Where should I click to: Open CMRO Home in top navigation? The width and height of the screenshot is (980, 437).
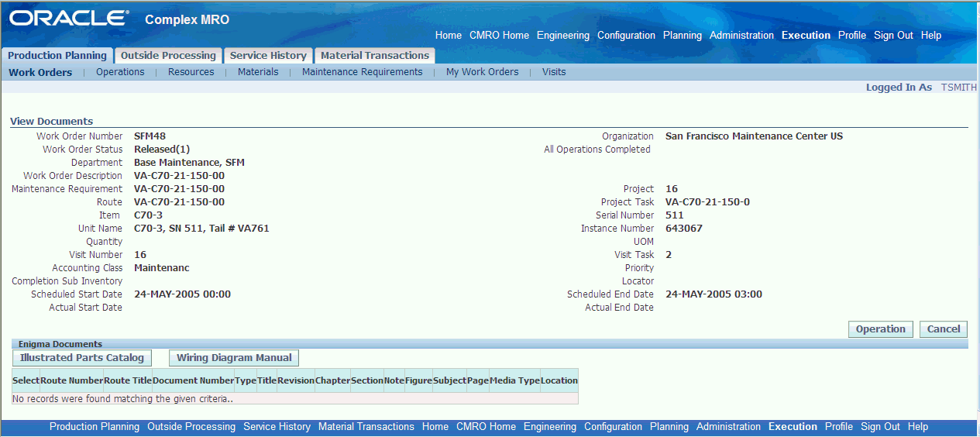500,36
